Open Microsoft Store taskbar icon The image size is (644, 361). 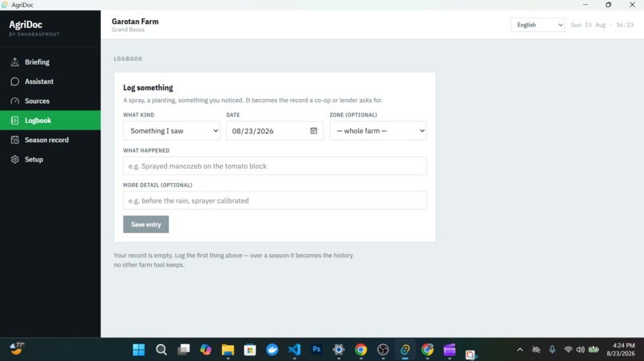click(x=250, y=350)
